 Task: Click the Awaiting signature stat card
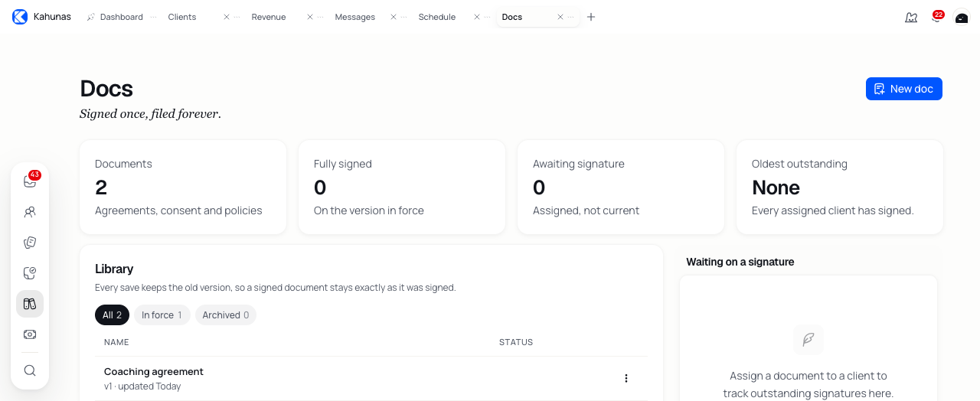pos(621,187)
